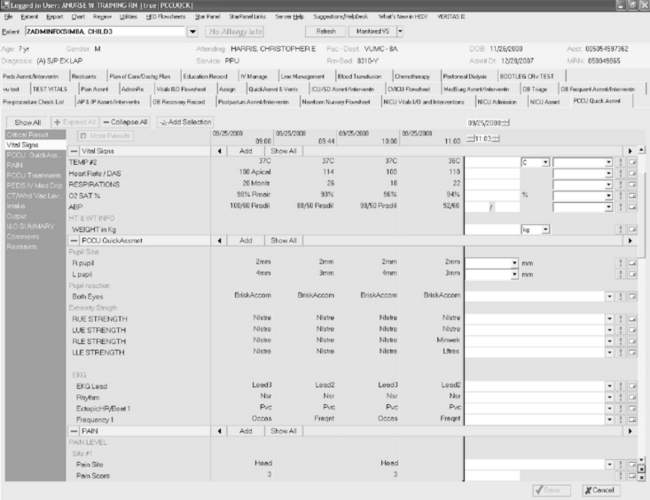Click the left arrow in PAIN section header
The width and height of the screenshot is (650, 500).
(218, 431)
